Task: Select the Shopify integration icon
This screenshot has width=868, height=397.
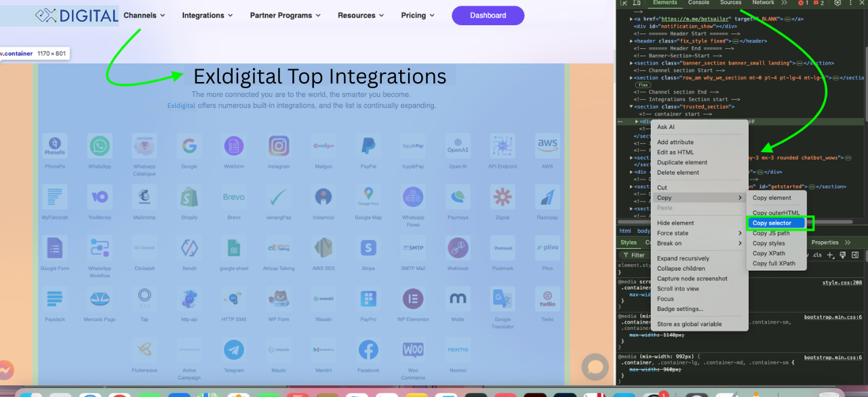Action: click(189, 197)
